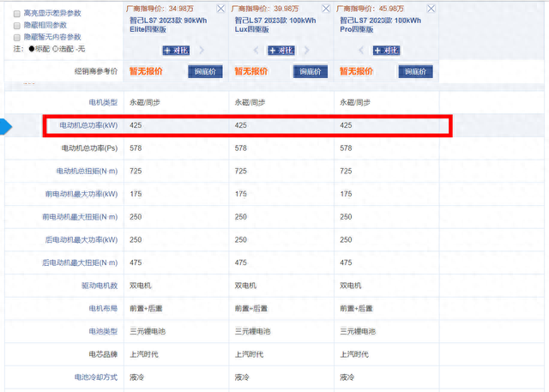The width and height of the screenshot is (549, 392).
Task: Remove the 100kWh Lux四驱版 column
Action: (x=326, y=9)
